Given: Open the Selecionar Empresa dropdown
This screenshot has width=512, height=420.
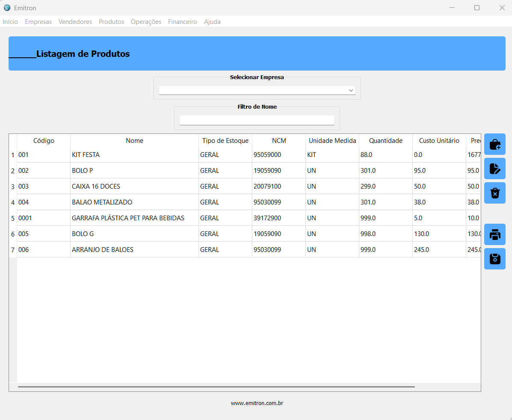Looking at the screenshot, I should coord(257,90).
